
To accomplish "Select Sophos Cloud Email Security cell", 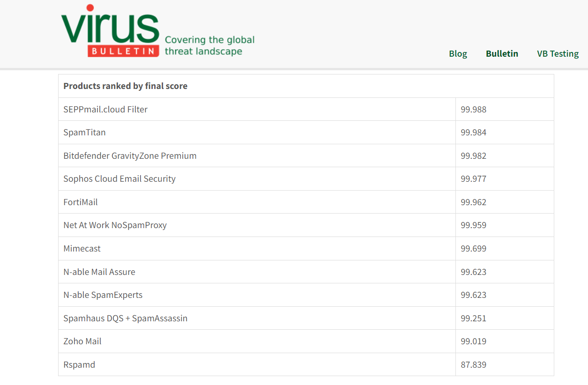I will click(119, 179).
